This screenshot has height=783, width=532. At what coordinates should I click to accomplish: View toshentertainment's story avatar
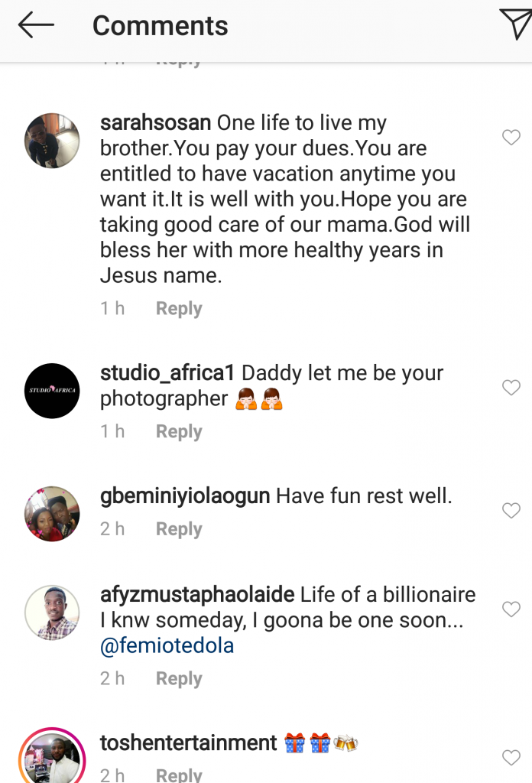click(52, 757)
